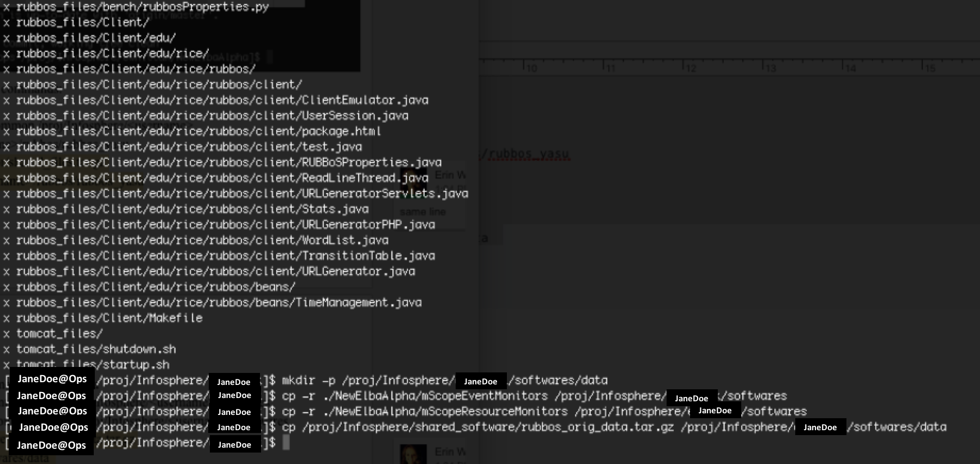Click the underlined 'rubbos_yasu' text behind terminal
Viewport: 980px width, 464px height.
coord(529,154)
